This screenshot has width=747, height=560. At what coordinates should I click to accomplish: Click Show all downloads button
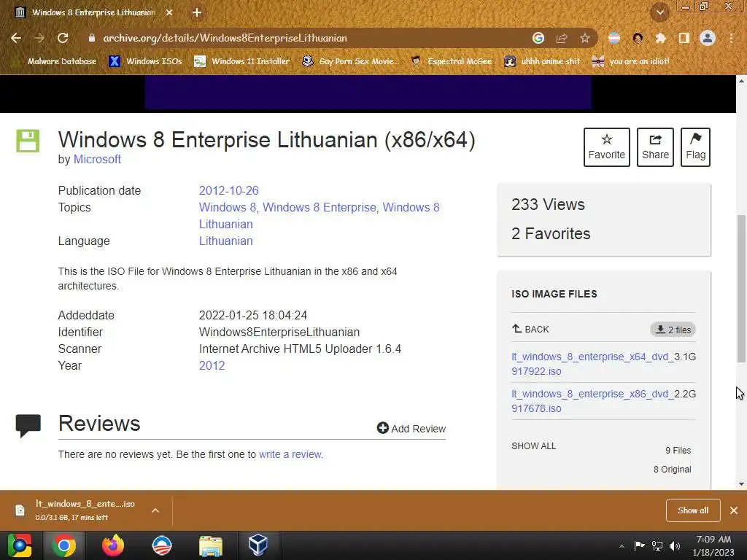[x=693, y=510]
